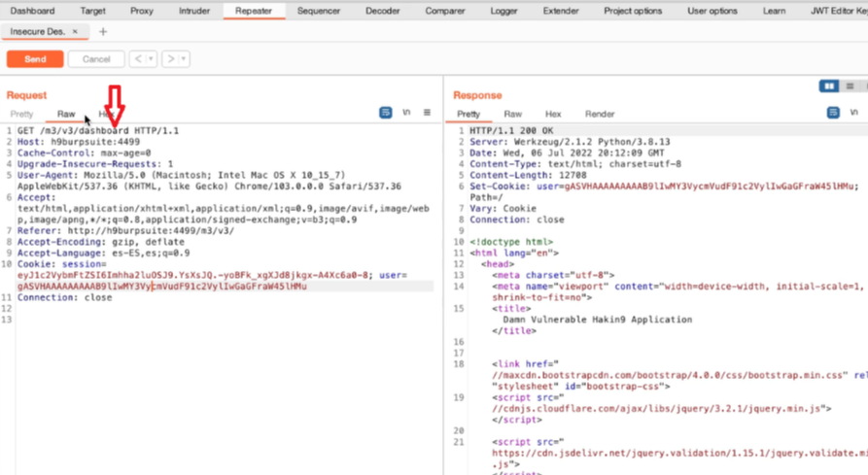
Task: Open the JWT Editor Keys tab
Action: pyautogui.click(x=839, y=11)
